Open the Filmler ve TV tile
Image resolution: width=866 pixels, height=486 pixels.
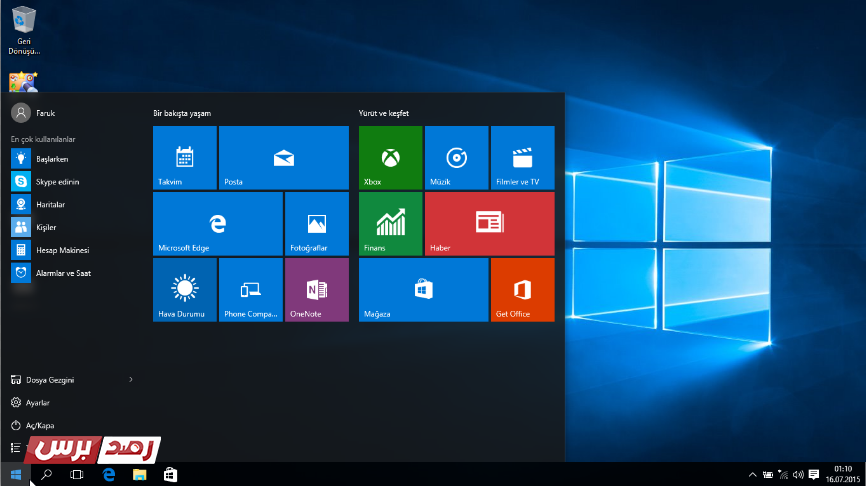pos(522,158)
